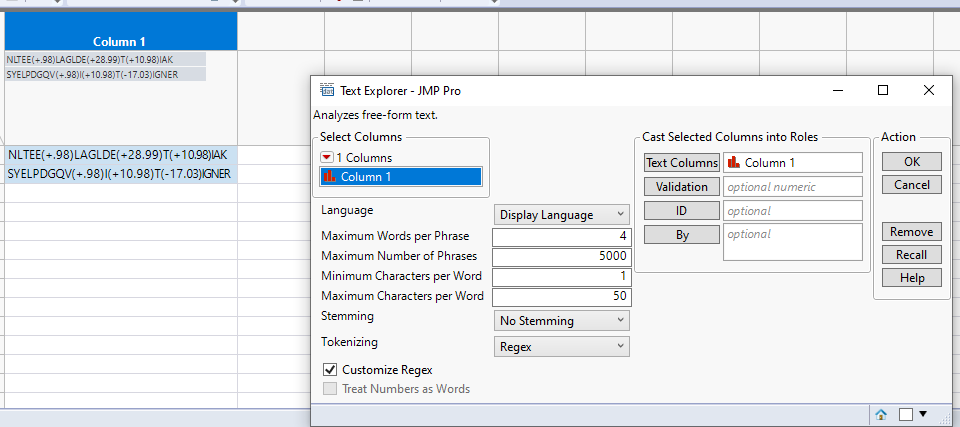Click the Text Explorer title bar icon
Image resolution: width=960 pixels, height=427 pixels.
point(326,91)
